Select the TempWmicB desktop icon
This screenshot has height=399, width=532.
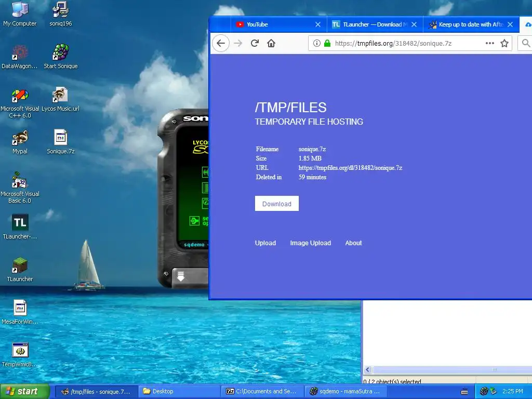tap(20, 355)
